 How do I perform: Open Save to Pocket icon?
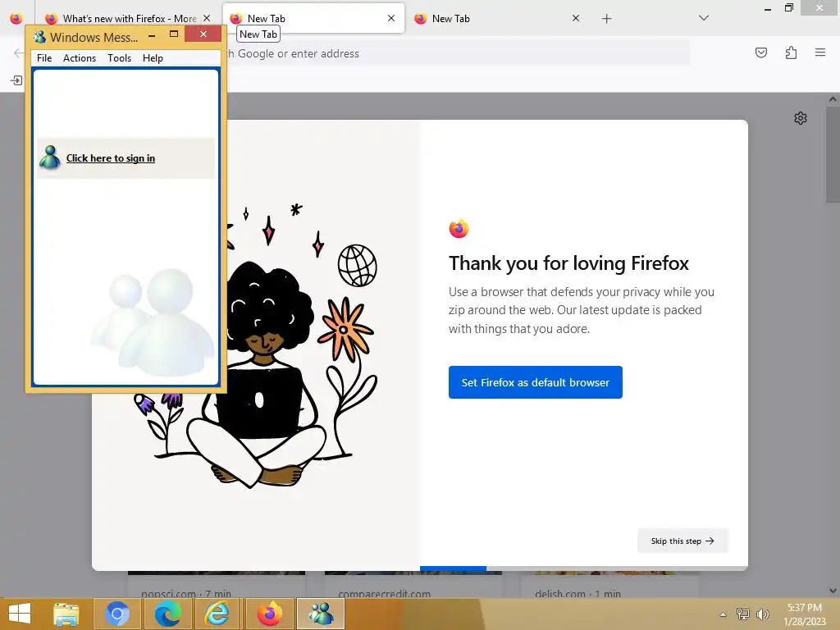tap(760, 52)
